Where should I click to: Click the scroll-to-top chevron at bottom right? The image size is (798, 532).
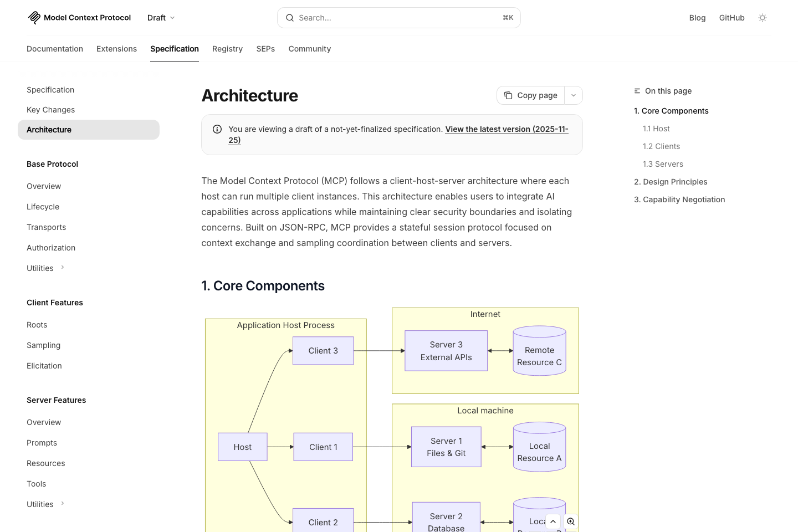(553, 521)
